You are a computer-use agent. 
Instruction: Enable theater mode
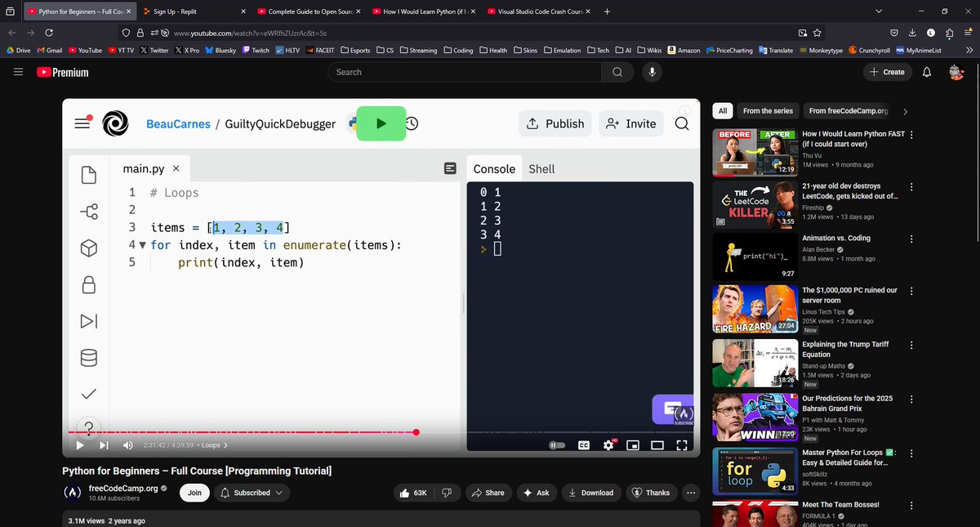[x=657, y=445]
